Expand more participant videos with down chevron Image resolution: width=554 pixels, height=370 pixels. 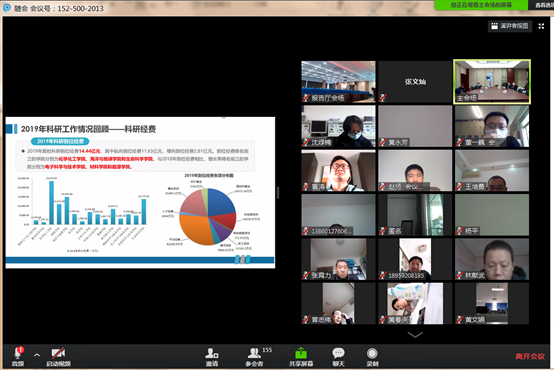pyautogui.click(x=415, y=334)
